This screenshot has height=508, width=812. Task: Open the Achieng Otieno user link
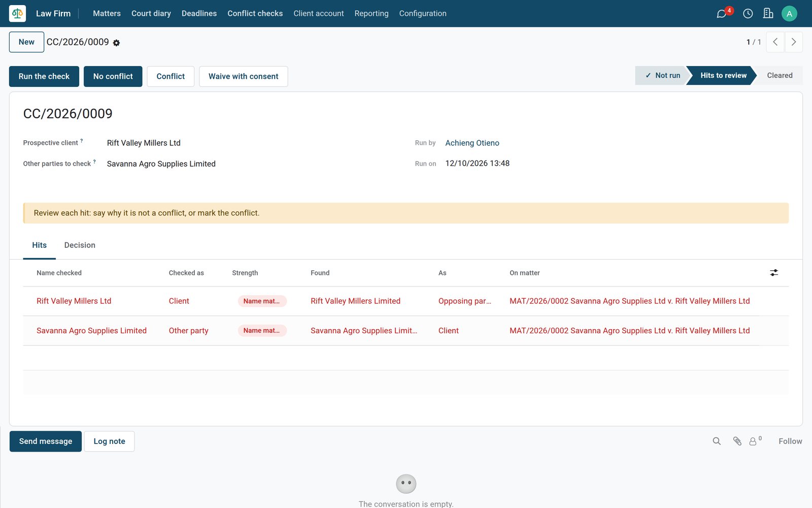pos(472,143)
